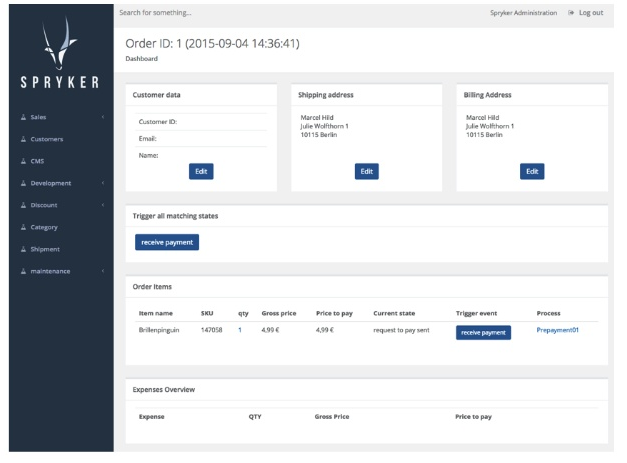Image resolution: width=627 pixels, height=463 pixels.
Task: Edit the Shipping address
Action: (367, 172)
